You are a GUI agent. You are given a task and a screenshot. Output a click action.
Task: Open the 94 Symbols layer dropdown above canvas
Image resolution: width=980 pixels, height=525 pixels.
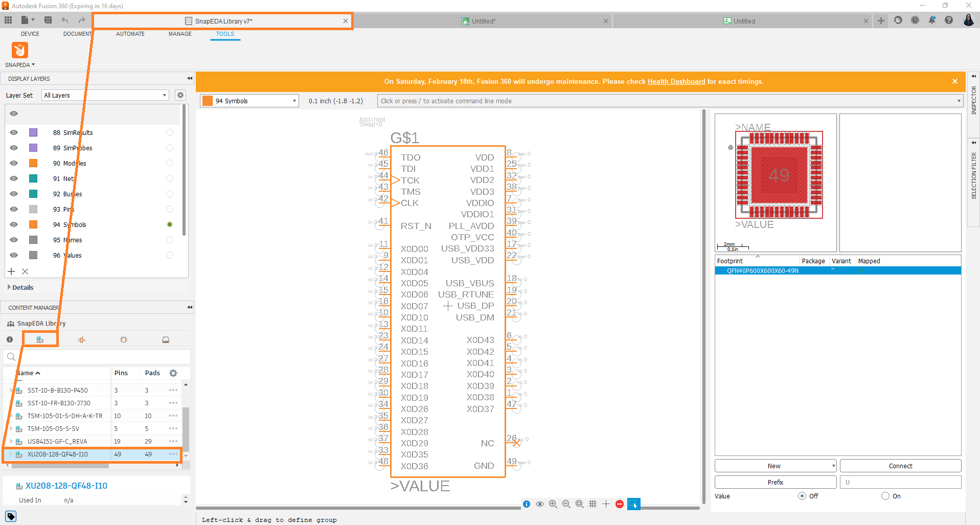(x=249, y=101)
